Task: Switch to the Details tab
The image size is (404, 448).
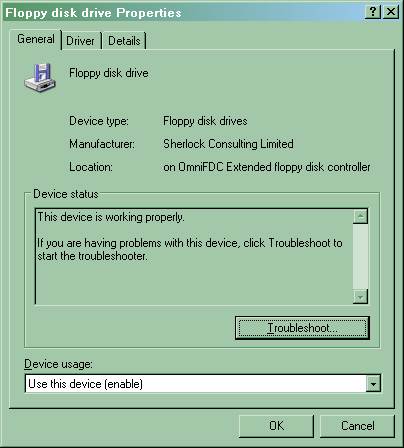Action: coord(124,41)
